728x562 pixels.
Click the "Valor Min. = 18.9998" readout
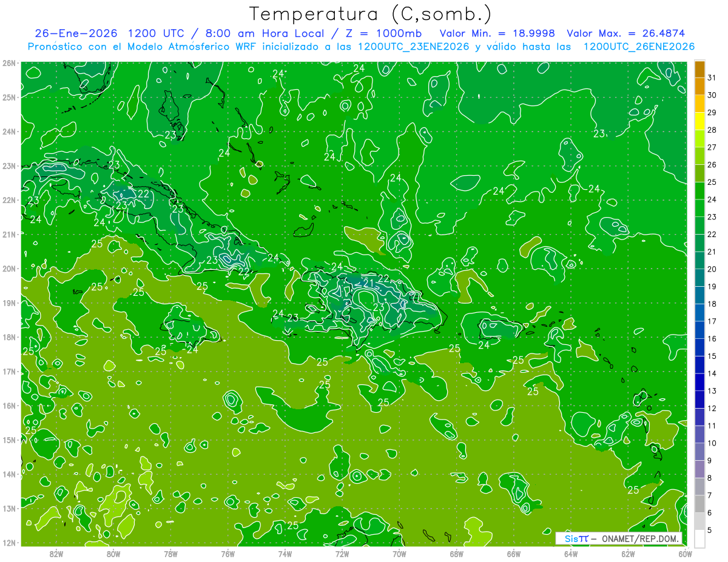497,33
